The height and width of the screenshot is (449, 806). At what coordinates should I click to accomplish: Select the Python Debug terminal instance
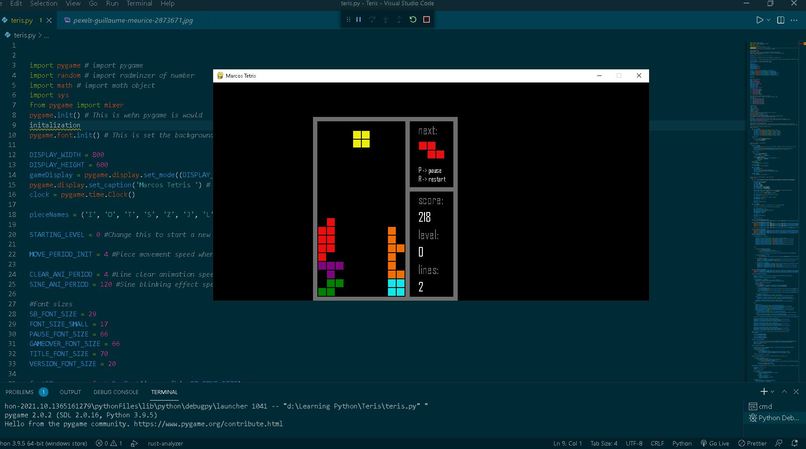pos(774,418)
